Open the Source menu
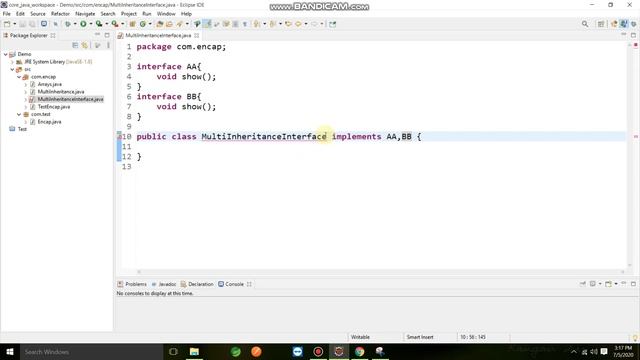This screenshot has height=360, width=640. 38,13
